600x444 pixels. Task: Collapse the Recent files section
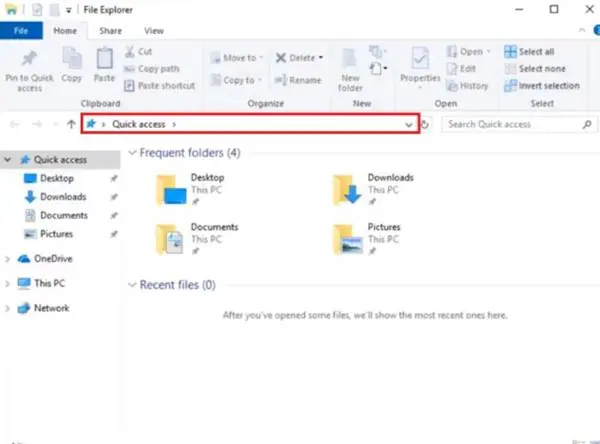[x=132, y=285]
